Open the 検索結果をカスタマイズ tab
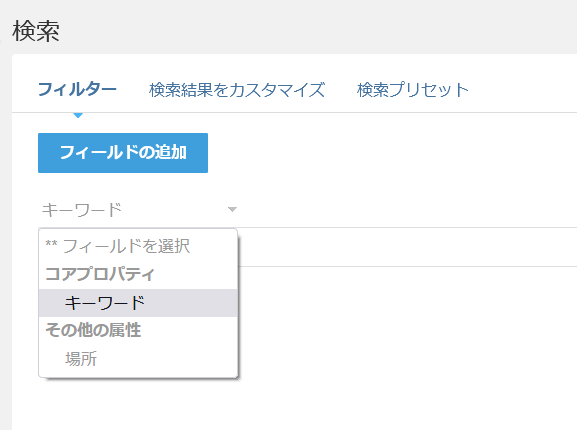Screen dimensions: 577x430 pyautogui.click(x=237, y=90)
